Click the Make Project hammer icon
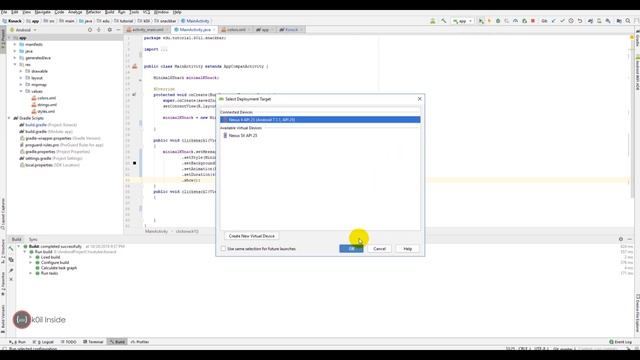This screenshot has width=640, height=360. pyautogui.click(x=444, y=21)
